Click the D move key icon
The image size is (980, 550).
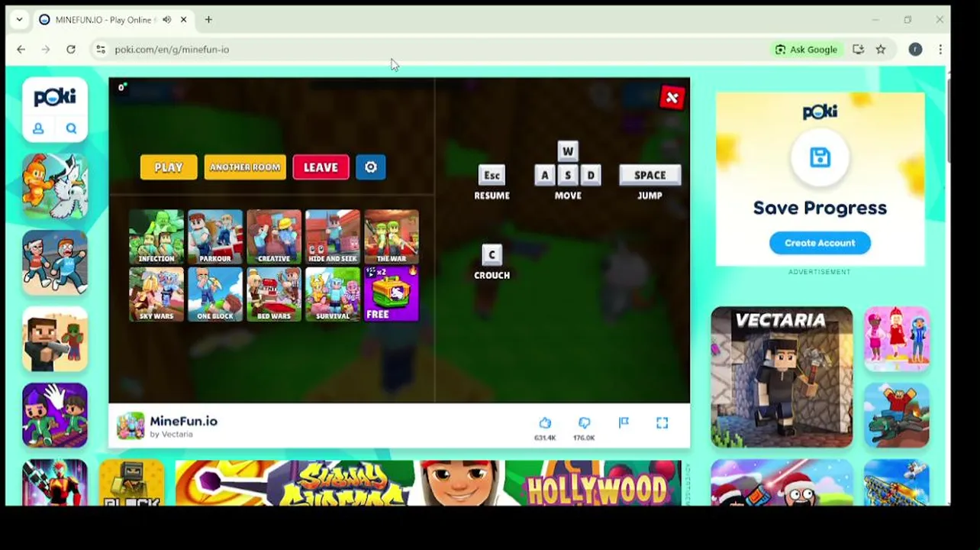tap(590, 175)
